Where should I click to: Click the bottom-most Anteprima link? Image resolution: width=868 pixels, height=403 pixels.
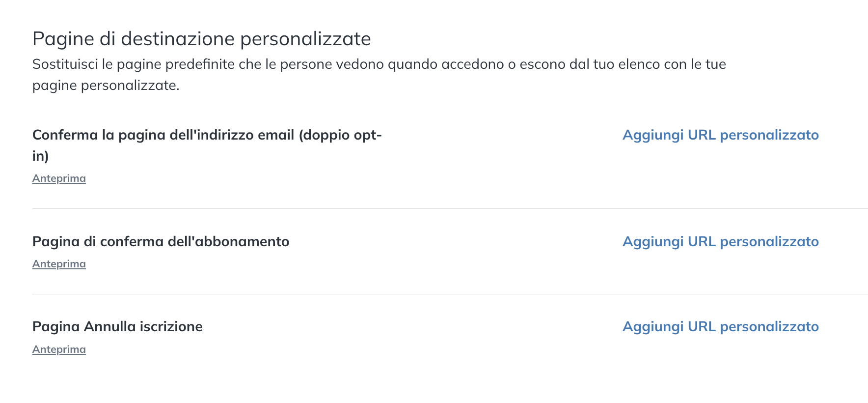(59, 349)
